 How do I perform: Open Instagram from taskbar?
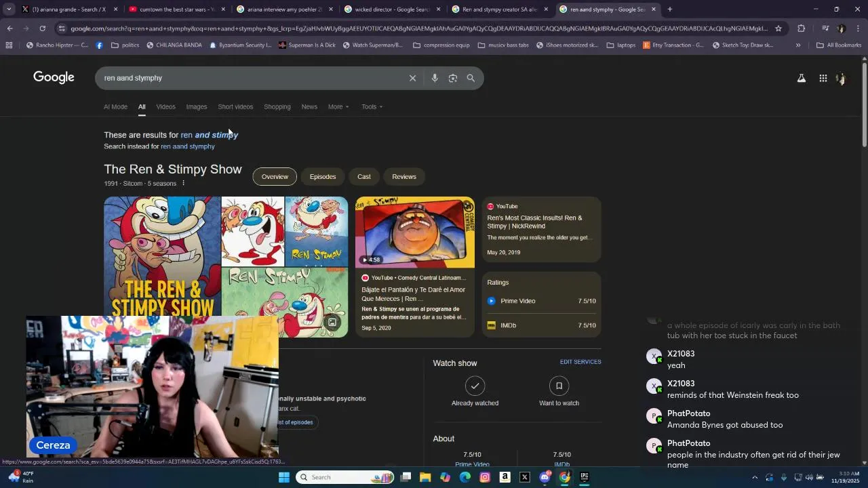pos(485,477)
